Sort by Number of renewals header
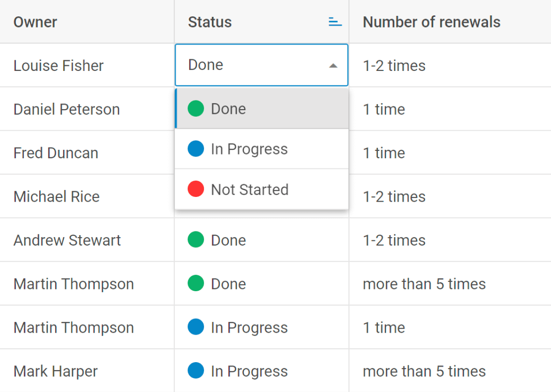 (431, 22)
